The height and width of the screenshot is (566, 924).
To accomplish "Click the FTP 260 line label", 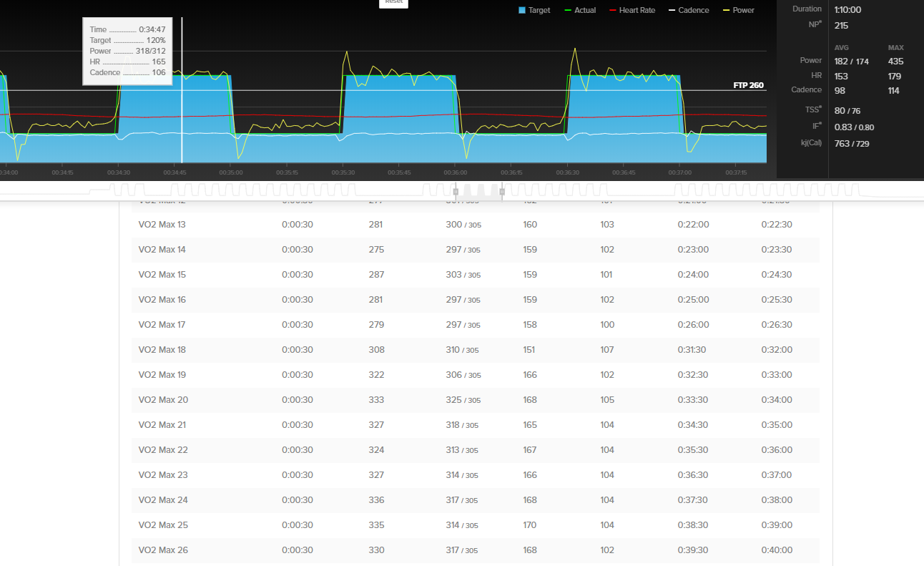I will tap(748, 85).
